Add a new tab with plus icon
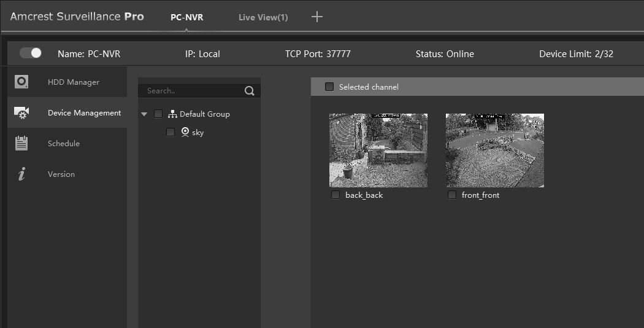Image resolution: width=644 pixels, height=328 pixels. pos(316,17)
